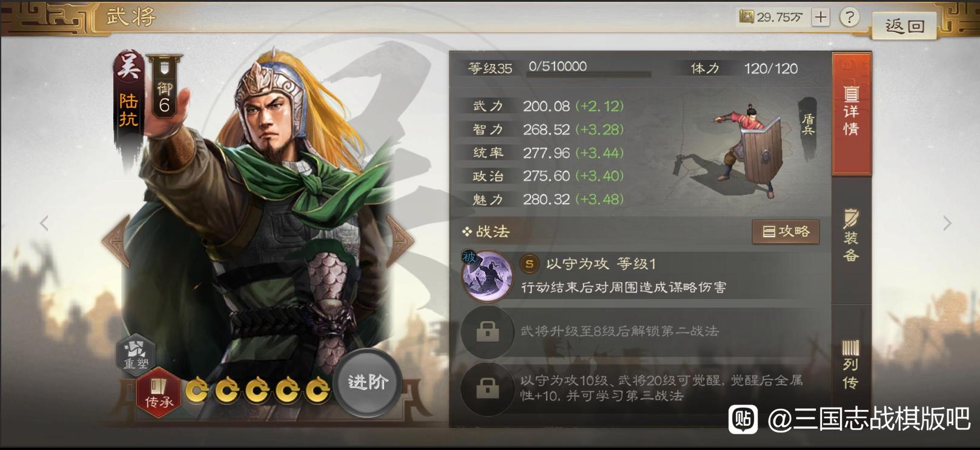Click the gold currency icon
The width and height of the screenshot is (980, 450).
point(746,17)
